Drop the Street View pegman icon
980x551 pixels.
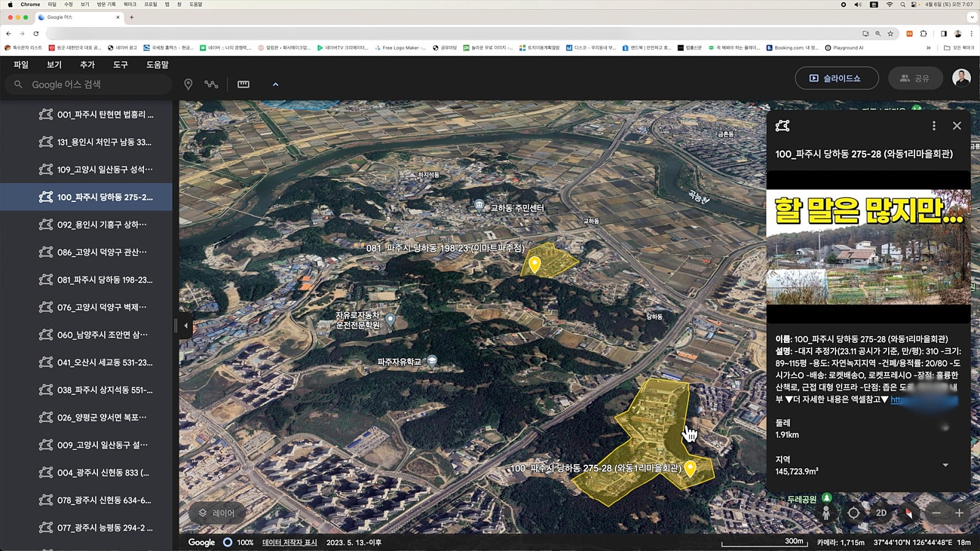[x=826, y=513]
